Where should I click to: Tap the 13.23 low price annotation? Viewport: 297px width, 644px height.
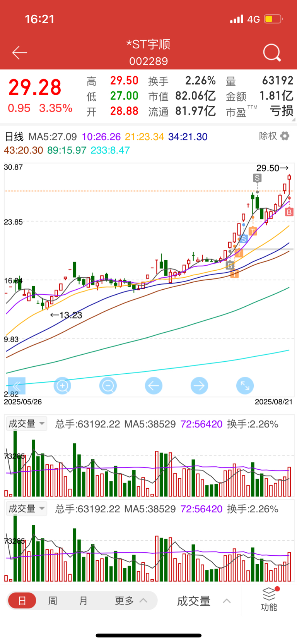click(x=66, y=315)
